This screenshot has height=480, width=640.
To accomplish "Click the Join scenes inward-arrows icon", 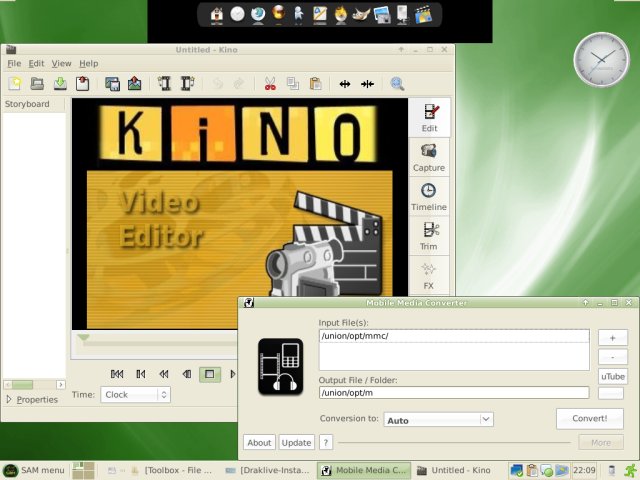I will click(367, 84).
